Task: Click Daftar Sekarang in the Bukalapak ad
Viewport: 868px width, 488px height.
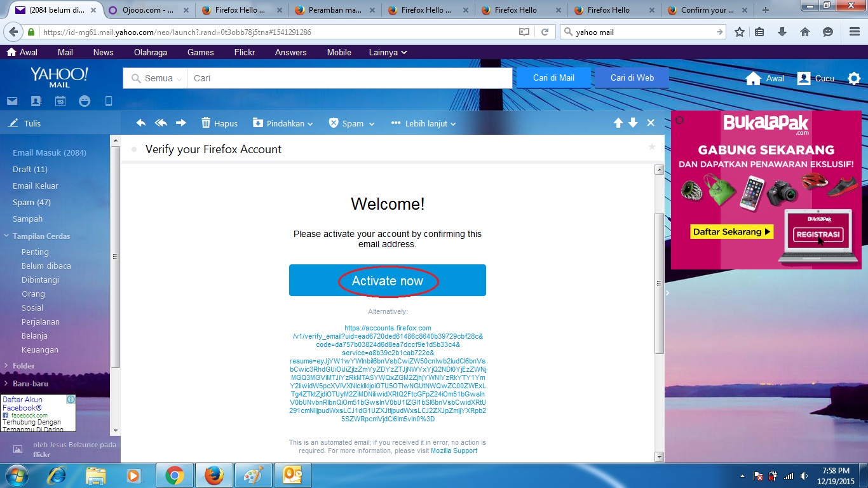Action: [731, 232]
